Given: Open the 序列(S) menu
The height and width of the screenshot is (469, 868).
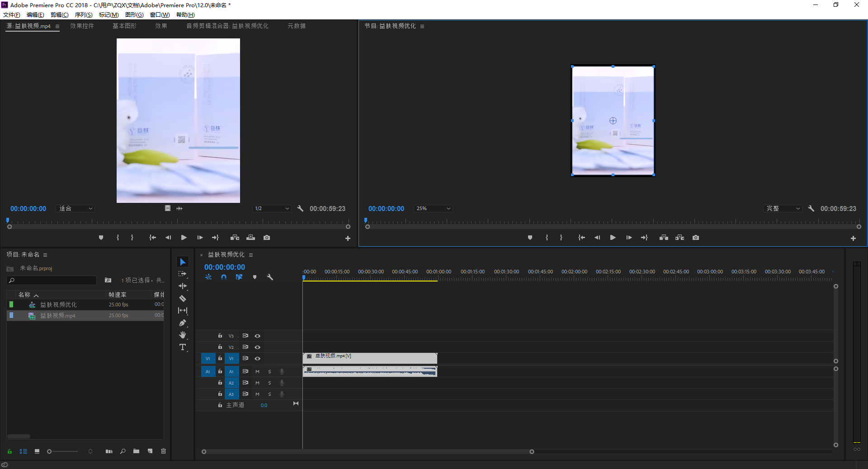Looking at the screenshot, I should click(x=84, y=15).
